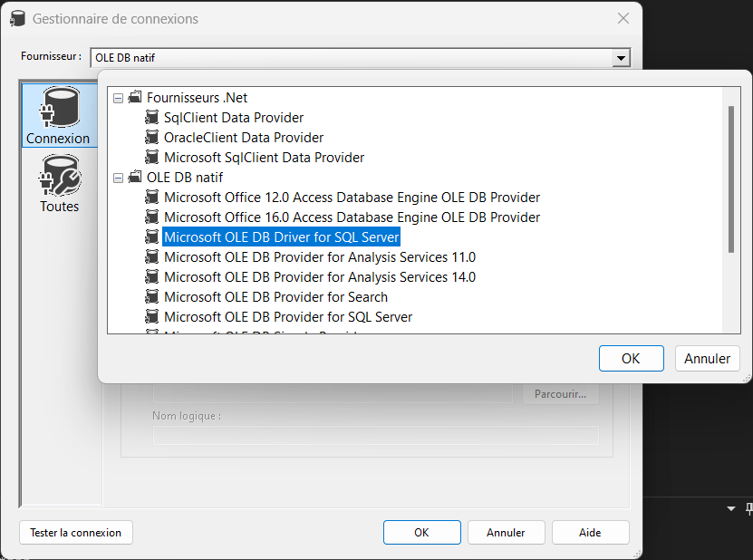Click the file path field beside Parcourir

point(333,394)
